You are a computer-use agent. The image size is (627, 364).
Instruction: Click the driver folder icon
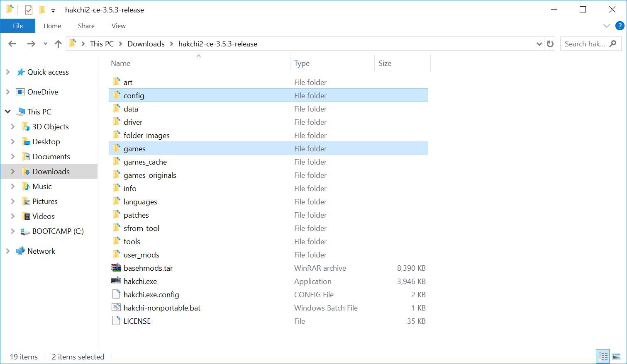click(x=117, y=122)
